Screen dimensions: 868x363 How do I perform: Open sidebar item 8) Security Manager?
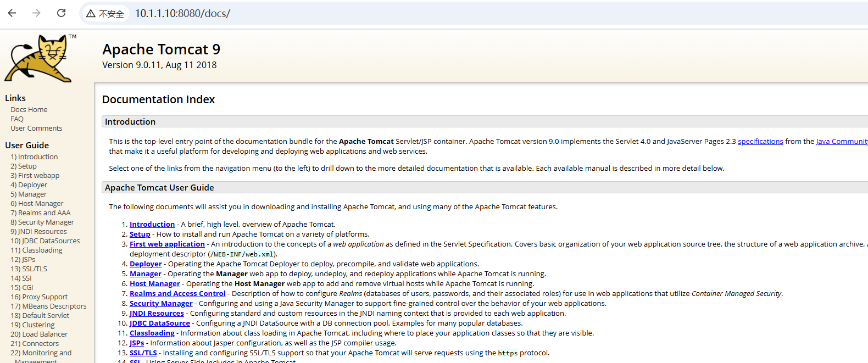(x=42, y=222)
